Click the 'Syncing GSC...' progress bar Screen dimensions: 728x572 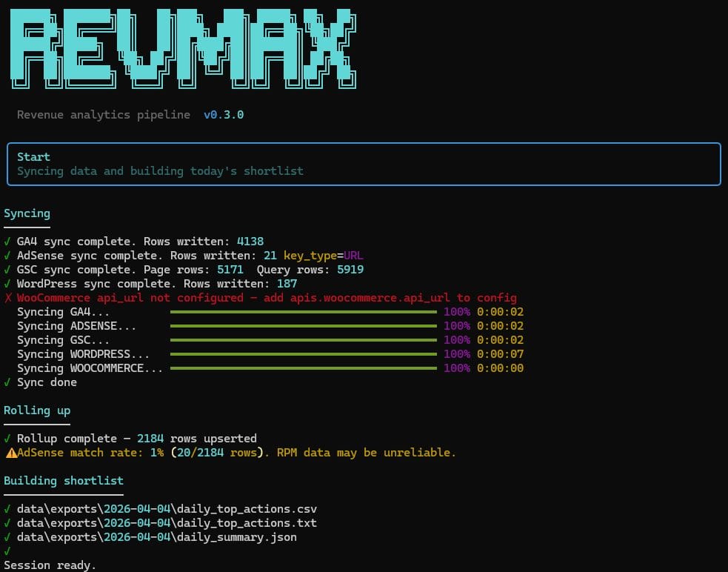pyautogui.click(x=303, y=340)
